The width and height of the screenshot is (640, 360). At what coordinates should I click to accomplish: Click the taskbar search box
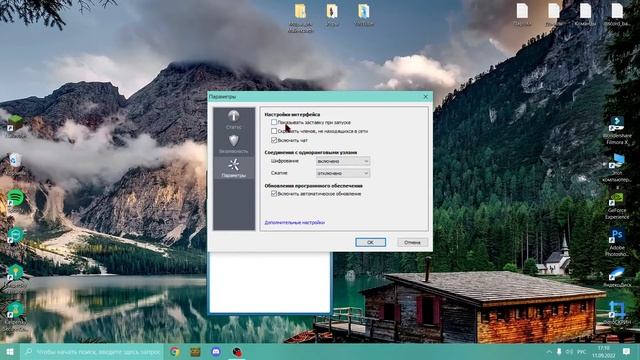point(92,351)
